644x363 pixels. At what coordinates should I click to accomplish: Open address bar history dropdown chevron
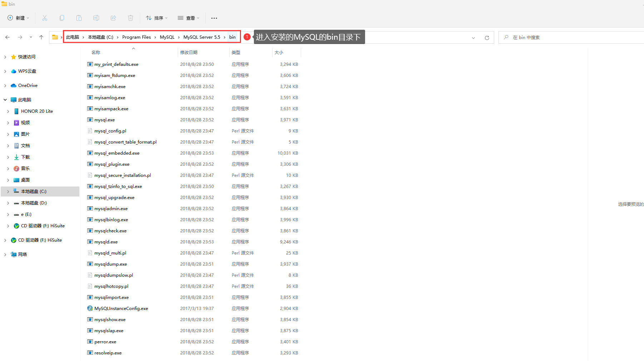(x=473, y=38)
